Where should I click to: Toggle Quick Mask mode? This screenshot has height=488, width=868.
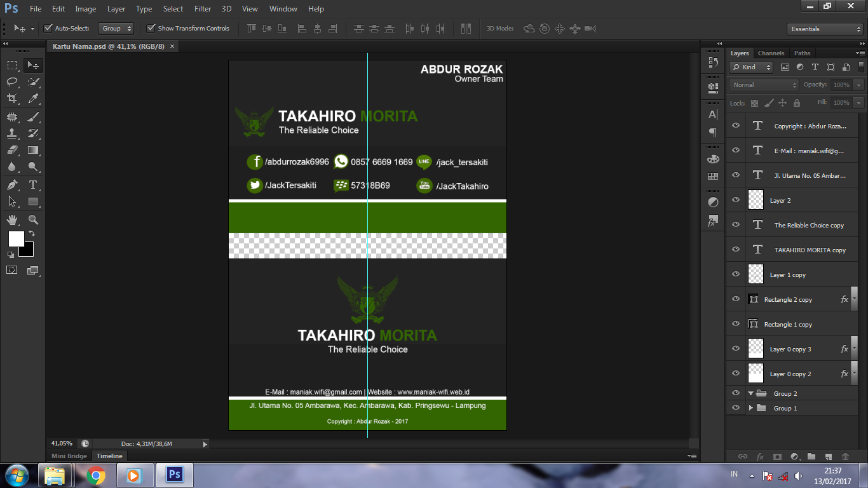click(12, 270)
